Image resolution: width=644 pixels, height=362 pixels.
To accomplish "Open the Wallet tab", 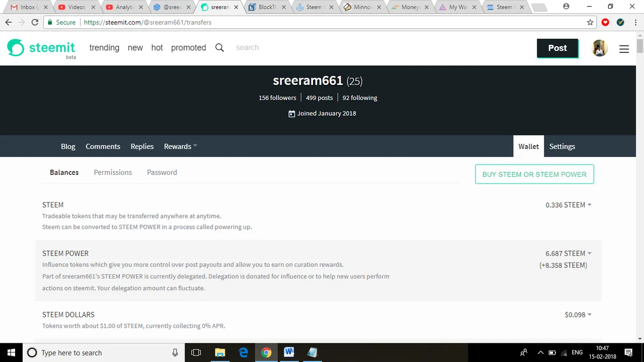I will click(528, 146).
